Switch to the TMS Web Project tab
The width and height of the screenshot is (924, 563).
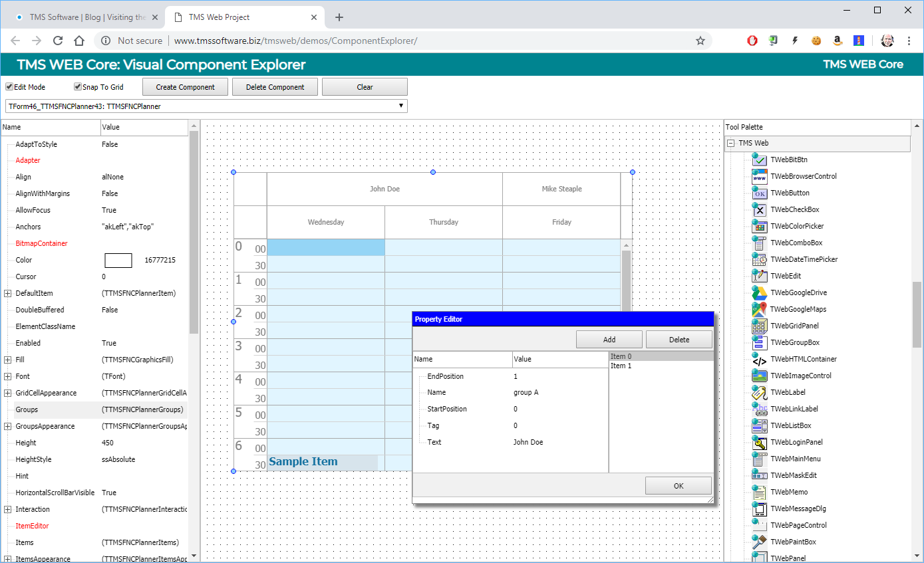point(243,17)
